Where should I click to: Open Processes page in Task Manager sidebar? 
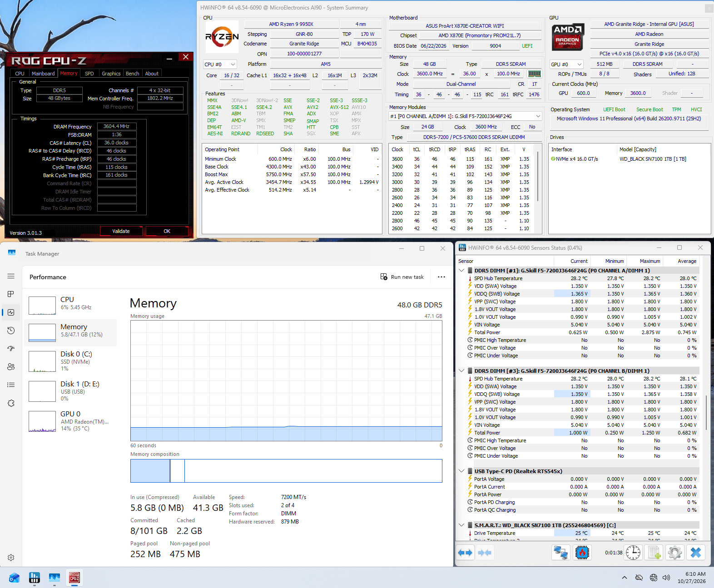coord(11,294)
